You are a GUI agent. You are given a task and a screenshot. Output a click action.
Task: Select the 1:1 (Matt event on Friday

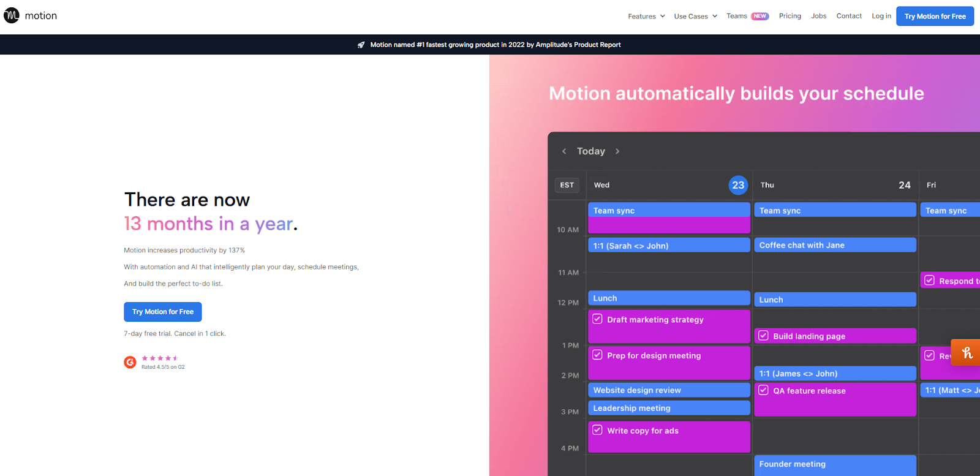click(950, 390)
